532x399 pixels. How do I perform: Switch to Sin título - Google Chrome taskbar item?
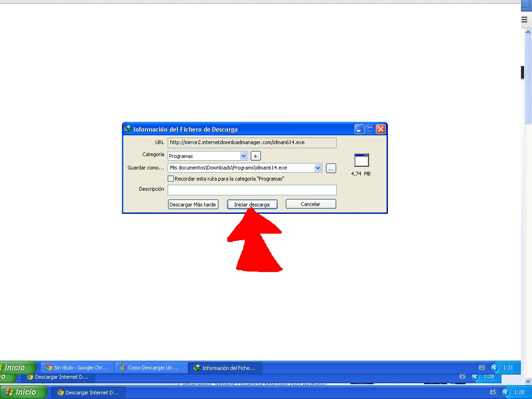pos(77,368)
